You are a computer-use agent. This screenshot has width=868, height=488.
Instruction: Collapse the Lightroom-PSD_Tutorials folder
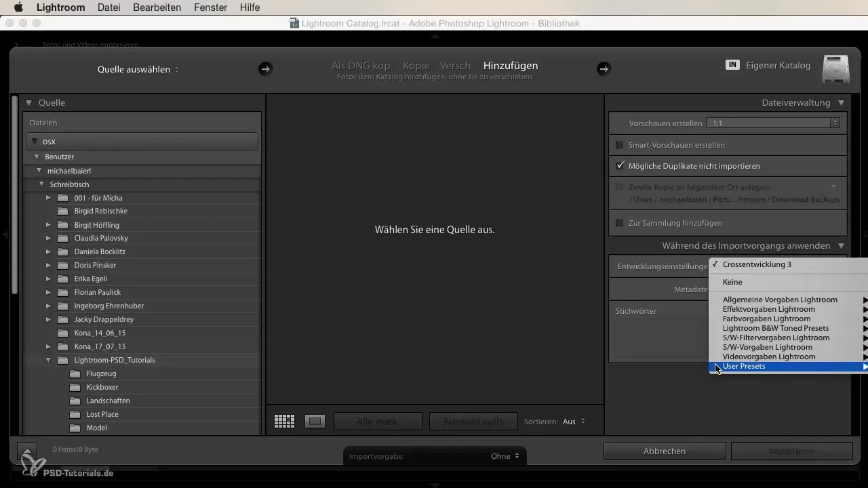[48, 360]
